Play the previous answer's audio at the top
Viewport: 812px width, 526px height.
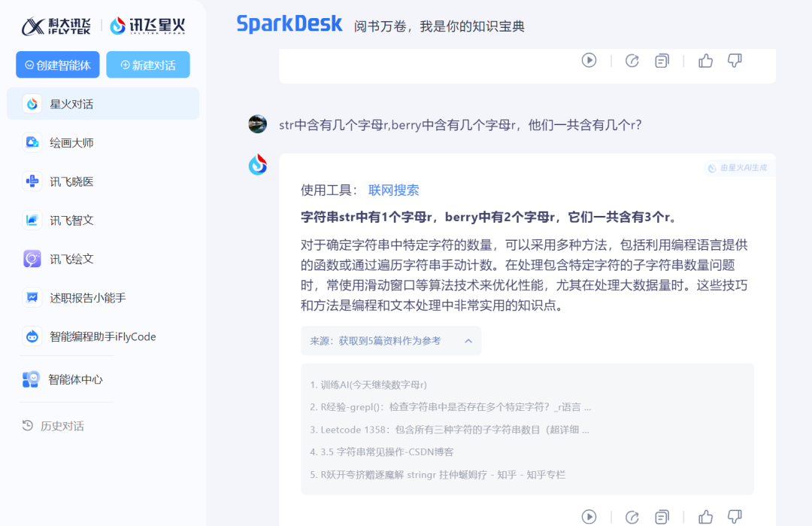589,60
